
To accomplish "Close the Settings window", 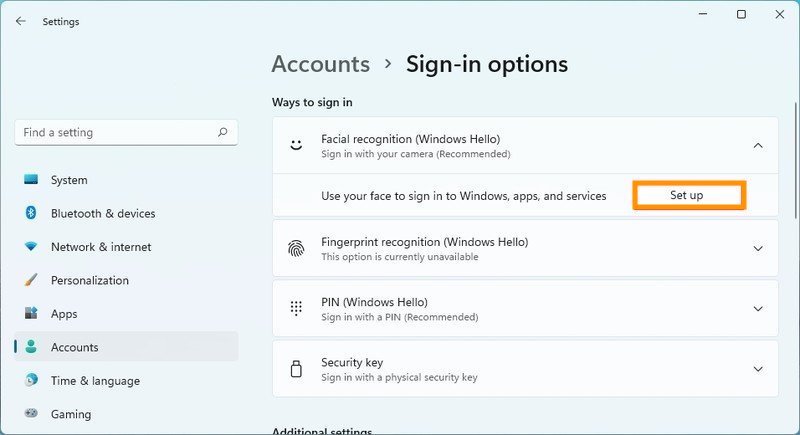I will click(780, 14).
